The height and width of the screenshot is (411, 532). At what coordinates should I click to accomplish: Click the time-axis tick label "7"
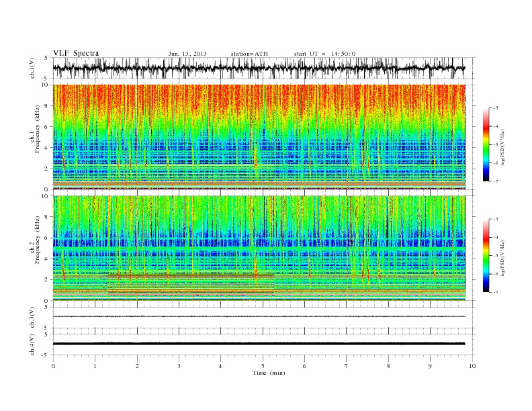pos(347,366)
